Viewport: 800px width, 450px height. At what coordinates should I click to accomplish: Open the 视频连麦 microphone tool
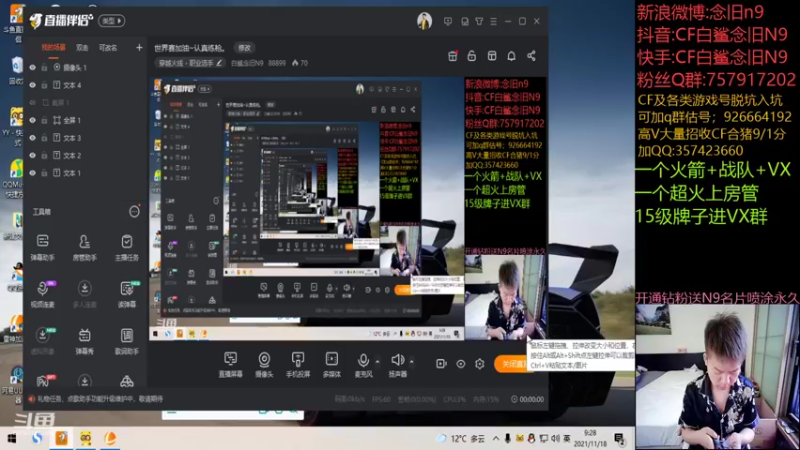(42, 294)
